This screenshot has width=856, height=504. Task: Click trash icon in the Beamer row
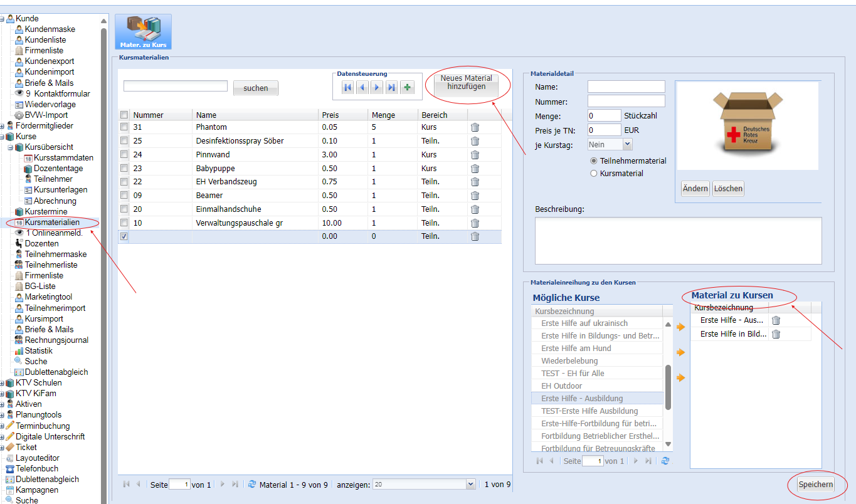point(475,196)
